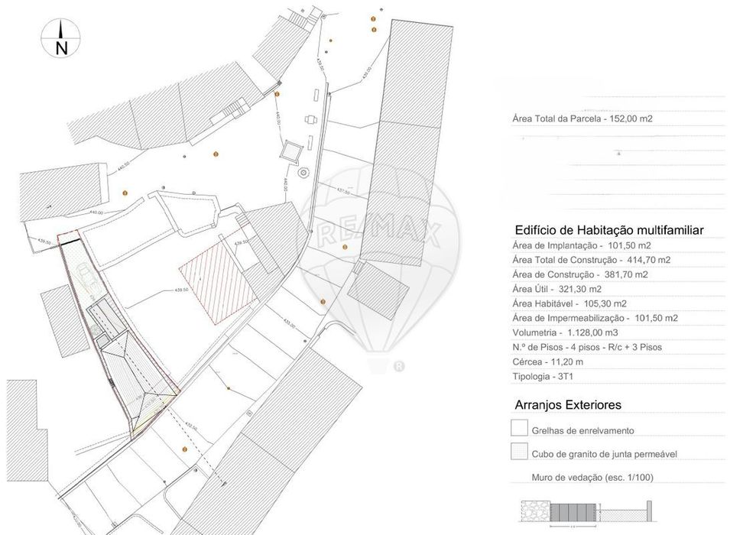This screenshot has width=756, height=535.
Task: Click the Edifício de Habitação multifamiliar heading
Action: [609, 230]
